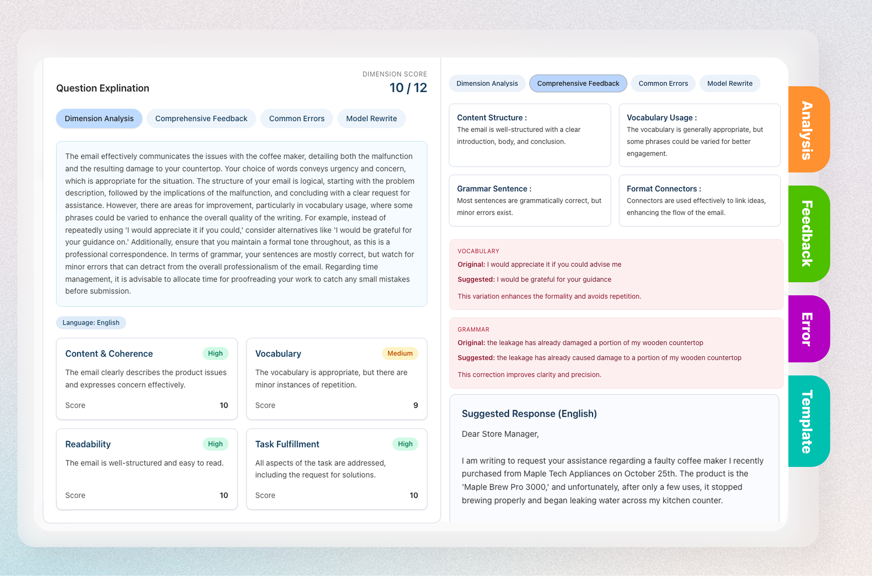
Task: Click the High badge on Readability card
Action: [215, 444]
